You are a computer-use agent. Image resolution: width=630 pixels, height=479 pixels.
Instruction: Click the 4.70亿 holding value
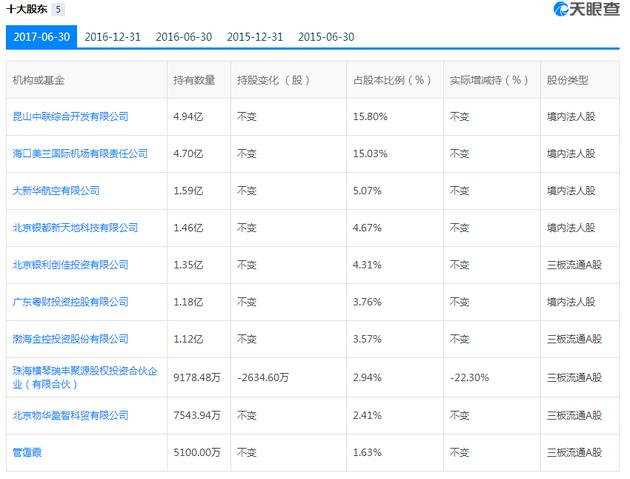point(188,154)
